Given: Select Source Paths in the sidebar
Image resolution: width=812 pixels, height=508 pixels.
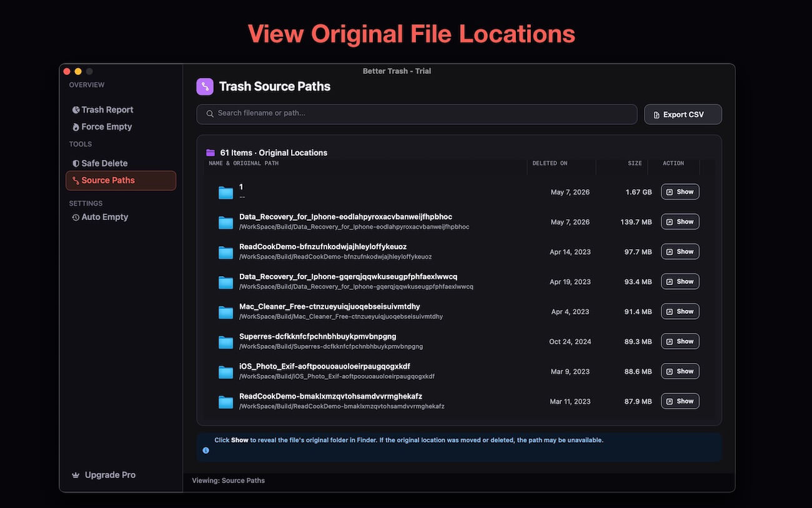Looking at the screenshot, I should click(121, 181).
